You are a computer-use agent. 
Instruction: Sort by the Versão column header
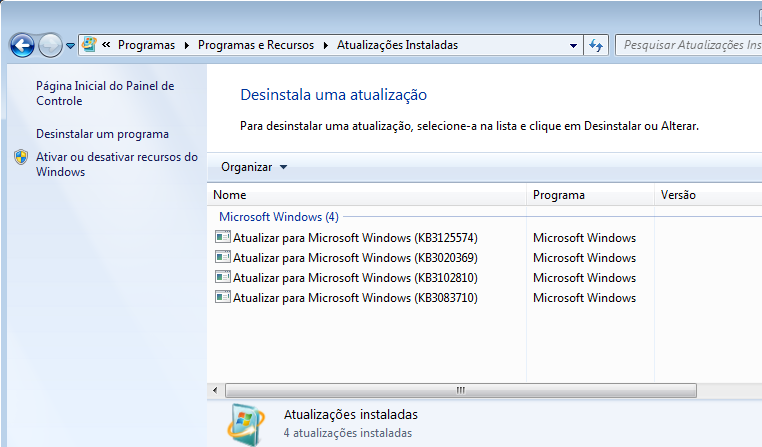708,195
